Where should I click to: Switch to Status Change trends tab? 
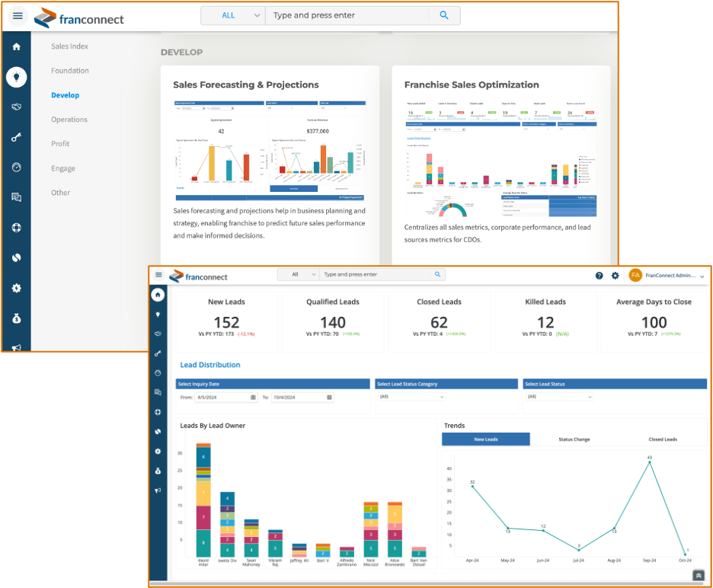[x=574, y=439]
